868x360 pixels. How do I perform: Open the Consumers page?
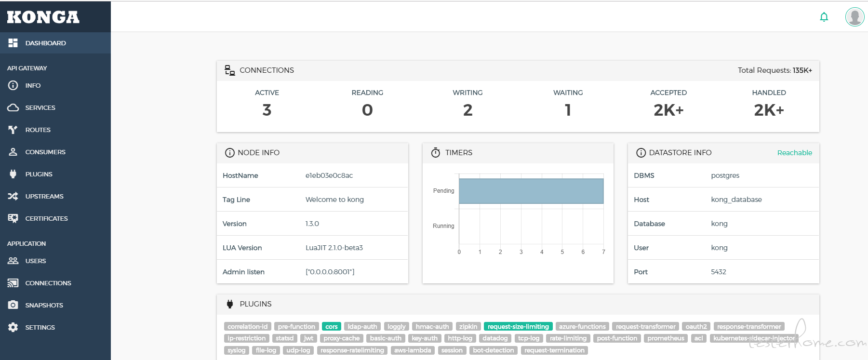pyautogui.click(x=55, y=152)
